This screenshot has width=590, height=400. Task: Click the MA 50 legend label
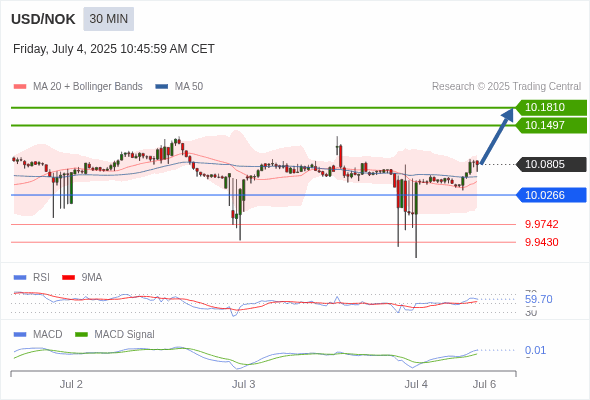[189, 87]
